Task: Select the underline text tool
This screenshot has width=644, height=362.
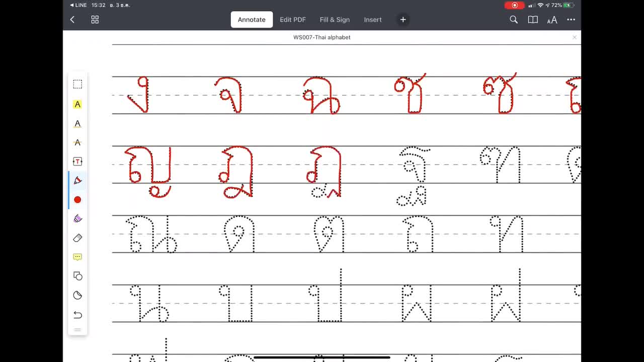Action: [77, 123]
